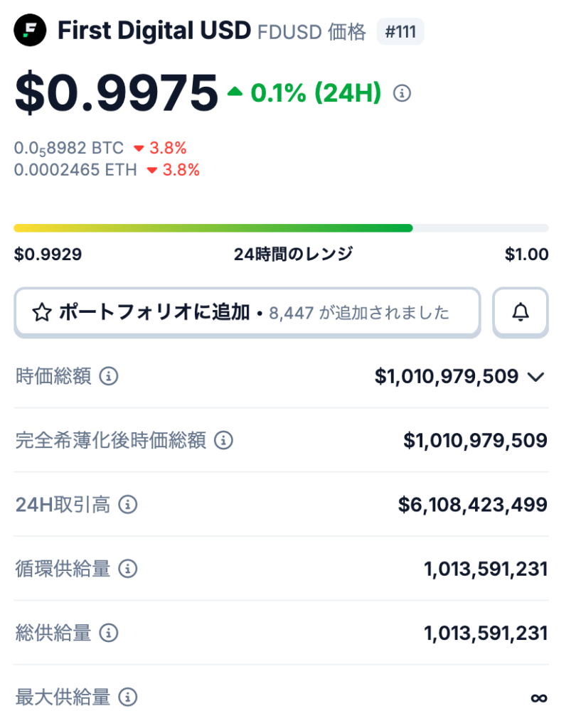
Task: Click the #111 rank badge
Action: pos(400,31)
